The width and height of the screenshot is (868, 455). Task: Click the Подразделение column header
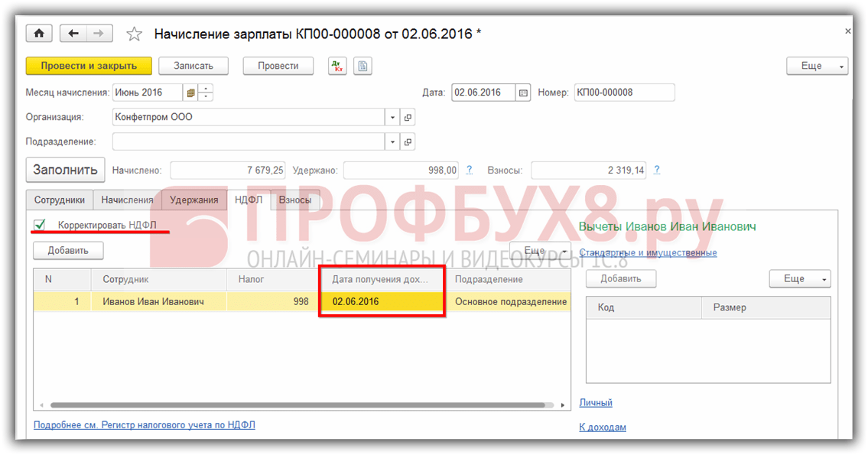(508, 280)
